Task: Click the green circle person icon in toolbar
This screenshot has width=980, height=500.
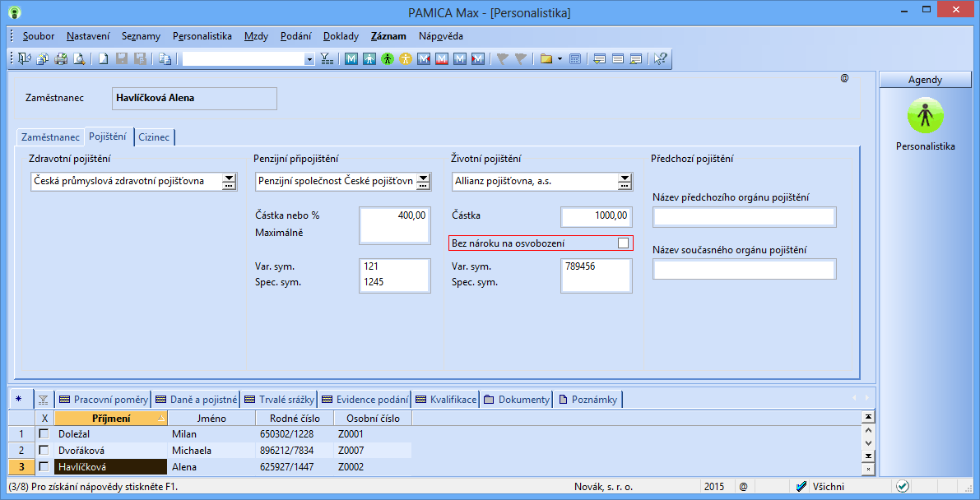Action: [388, 58]
